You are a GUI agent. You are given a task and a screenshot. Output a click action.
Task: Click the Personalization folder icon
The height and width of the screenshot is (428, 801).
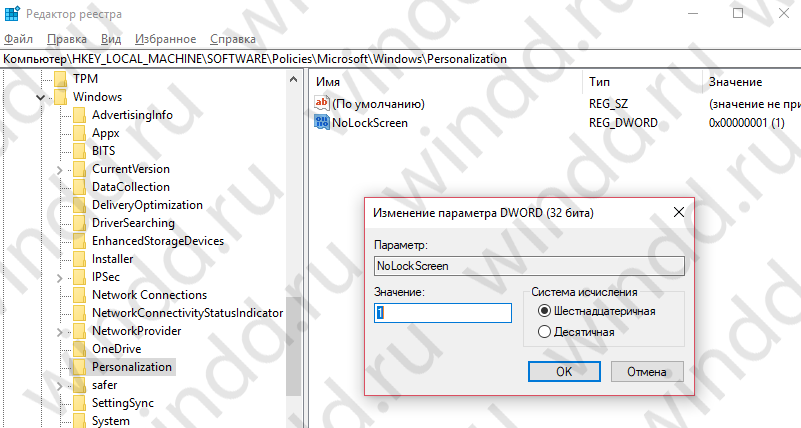(79, 367)
